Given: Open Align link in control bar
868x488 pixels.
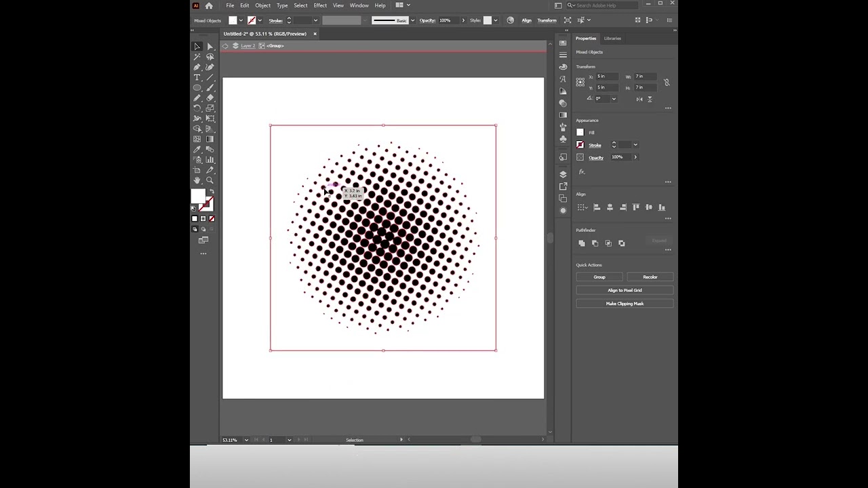Looking at the screenshot, I should point(526,20).
